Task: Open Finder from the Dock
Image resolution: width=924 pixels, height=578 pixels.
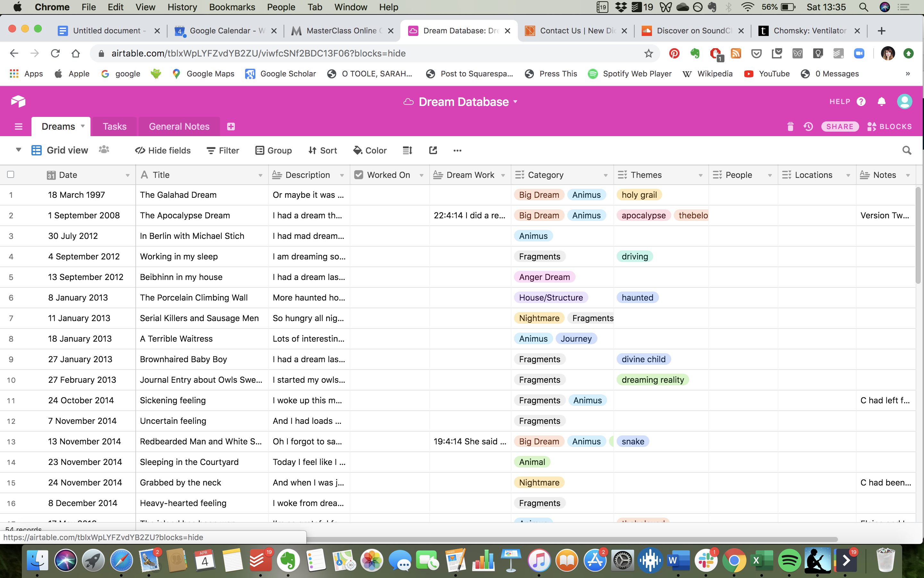Action: (38, 560)
